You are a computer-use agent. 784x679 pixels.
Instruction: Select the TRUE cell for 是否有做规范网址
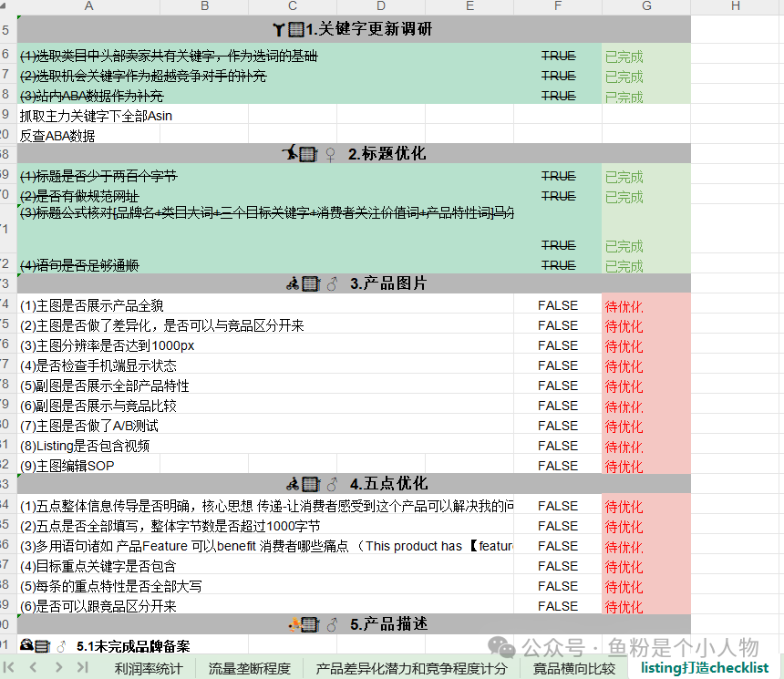tap(558, 196)
